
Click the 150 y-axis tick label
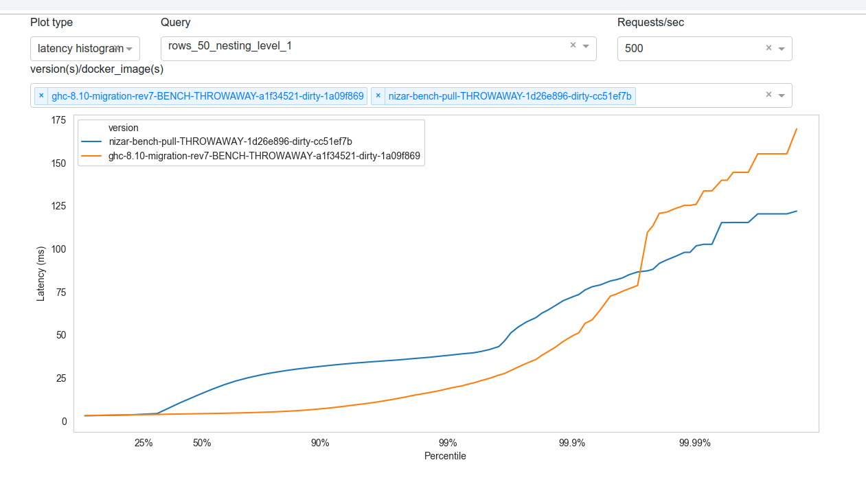click(x=58, y=163)
